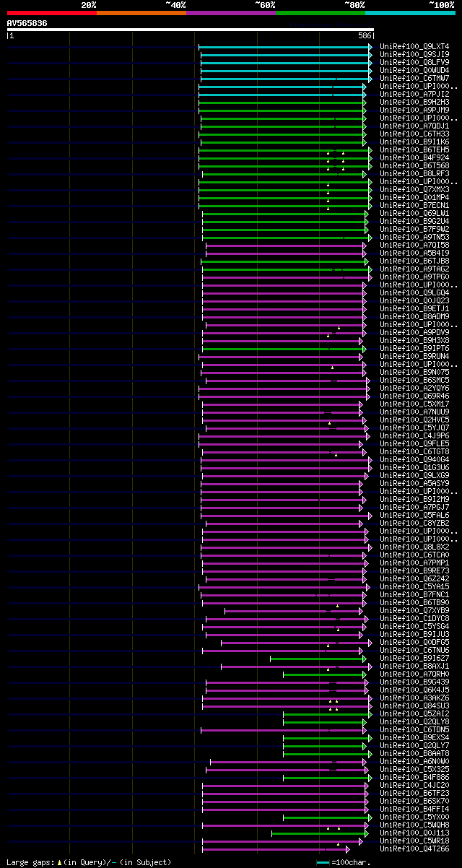Select hit label UniRef100_Q8L8X2
The height and width of the screenshot is (868, 462).
414,547
